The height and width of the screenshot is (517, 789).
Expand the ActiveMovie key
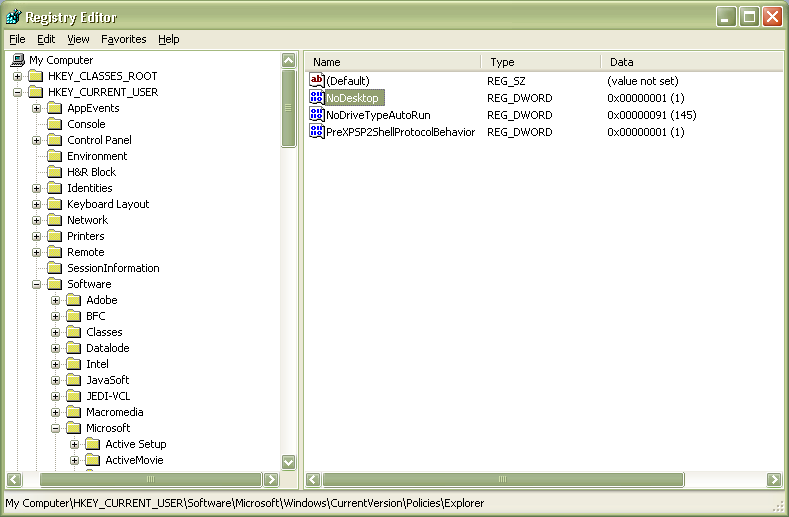point(74,461)
